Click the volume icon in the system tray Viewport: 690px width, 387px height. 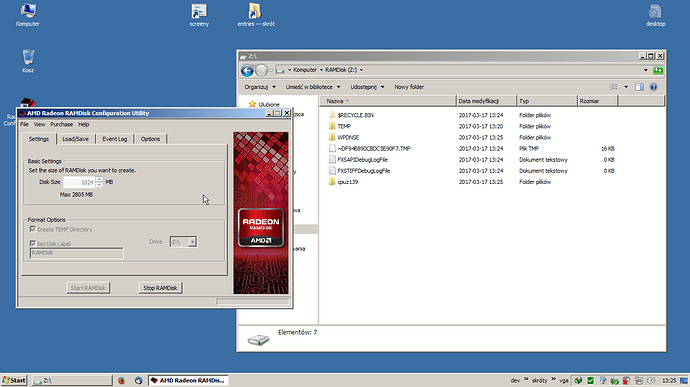(651, 380)
